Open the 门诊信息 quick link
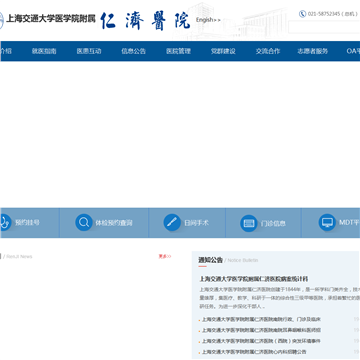This screenshot has width=360, height=360. tap(273, 223)
